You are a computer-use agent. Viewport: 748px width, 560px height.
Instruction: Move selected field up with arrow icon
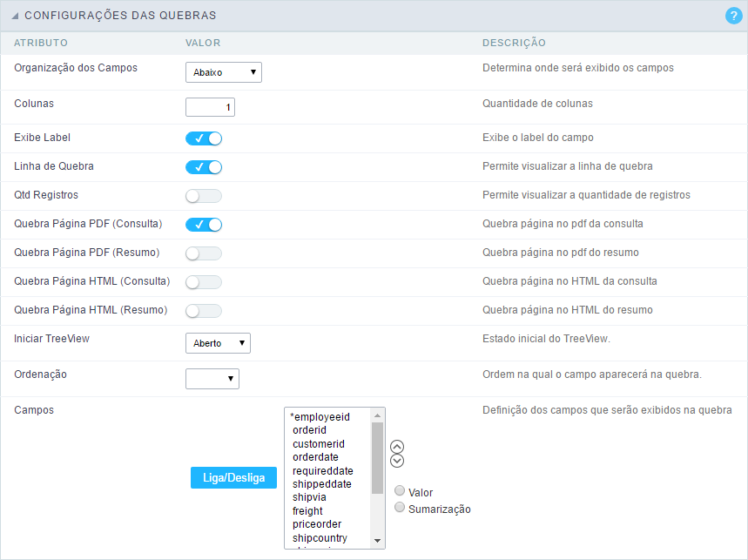point(397,447)
